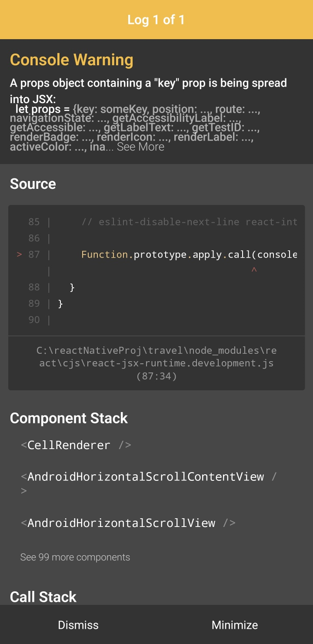The image size is (313, 644).
Task: Expand See 99 more components
Action: click(75, 557)
